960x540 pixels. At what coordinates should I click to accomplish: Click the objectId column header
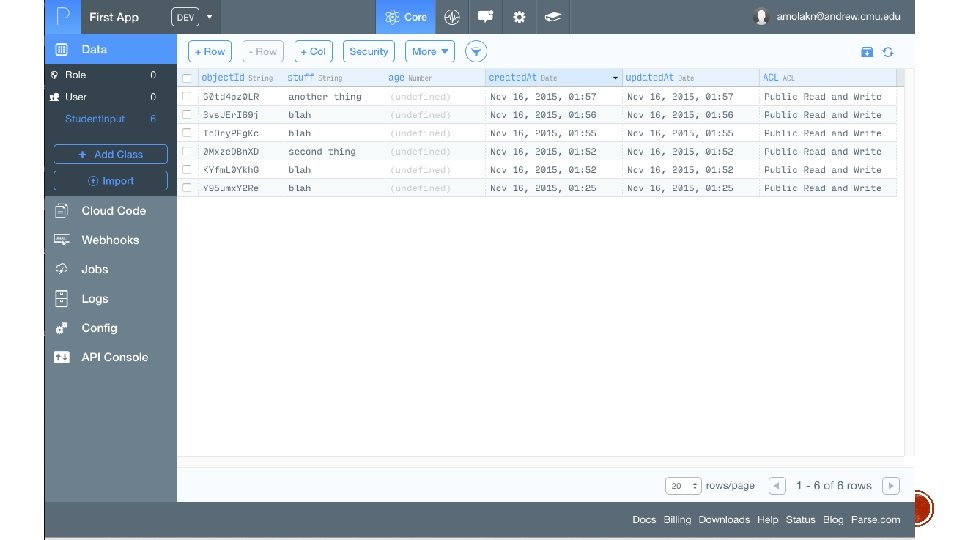(x=241, y=78)
